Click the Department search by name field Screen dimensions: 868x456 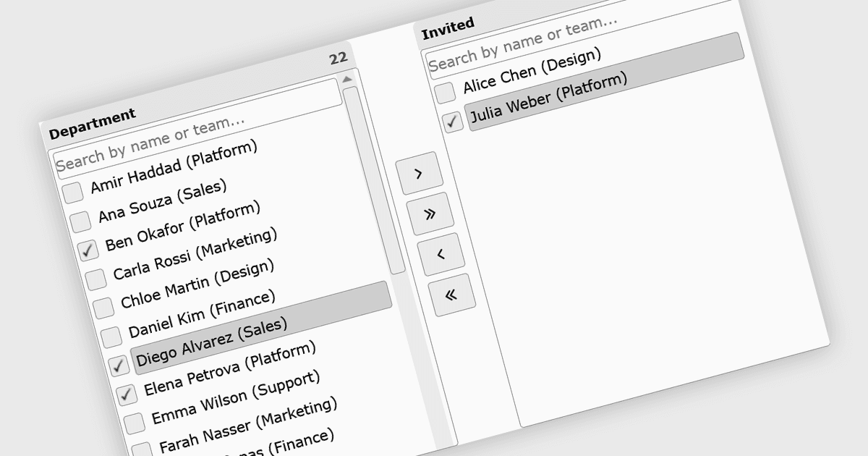tap(198, 128)
